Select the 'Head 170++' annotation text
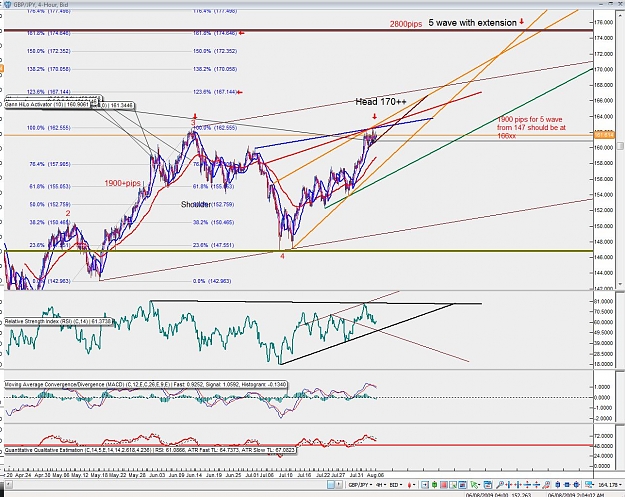The width and height of the screenshot is (625, 497). pyautogui.click(x=381, y=102)
